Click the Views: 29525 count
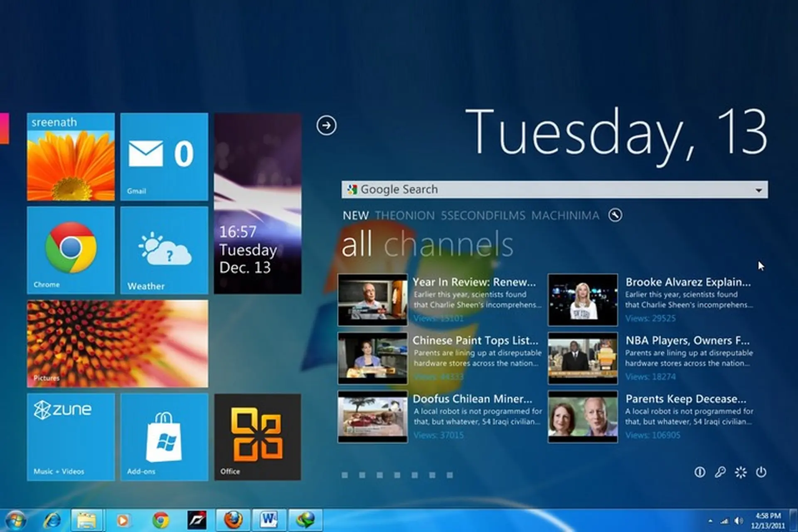Viewport: 798px width, 532px height. (650, 318)
